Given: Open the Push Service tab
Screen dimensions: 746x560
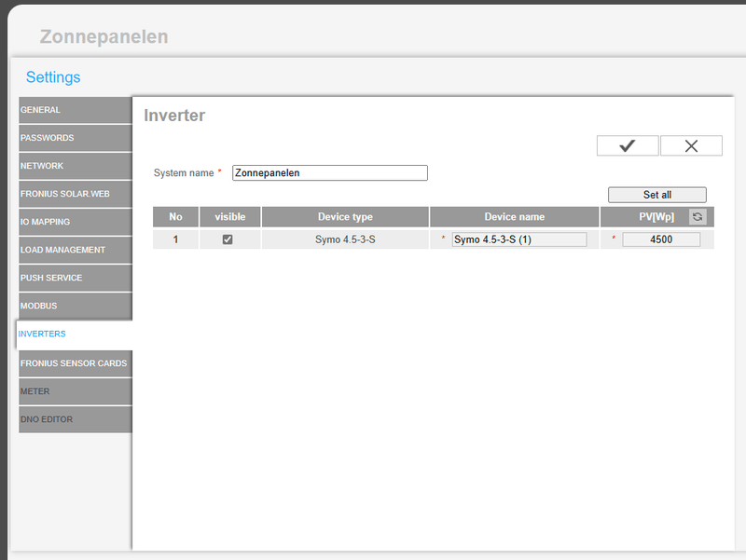Looking at the screenshot, I should pos(76,278).
